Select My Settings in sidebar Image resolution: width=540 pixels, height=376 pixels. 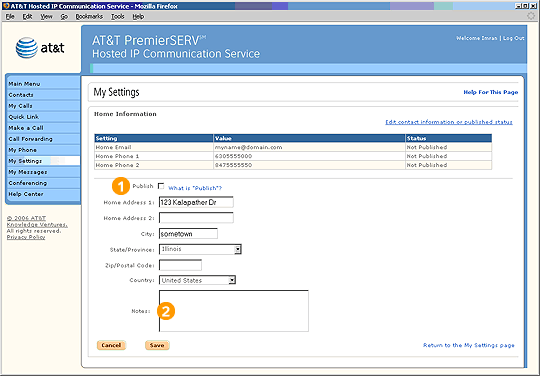(x=43, y=161)
